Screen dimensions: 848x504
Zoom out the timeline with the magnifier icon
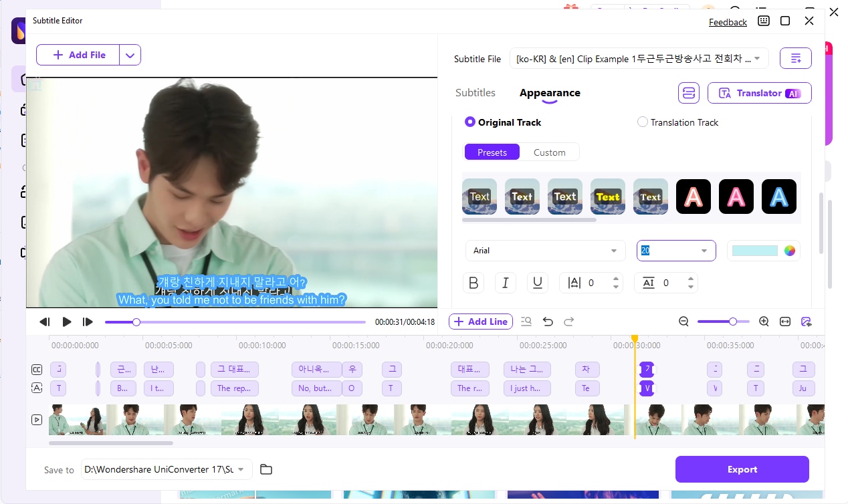683,322
